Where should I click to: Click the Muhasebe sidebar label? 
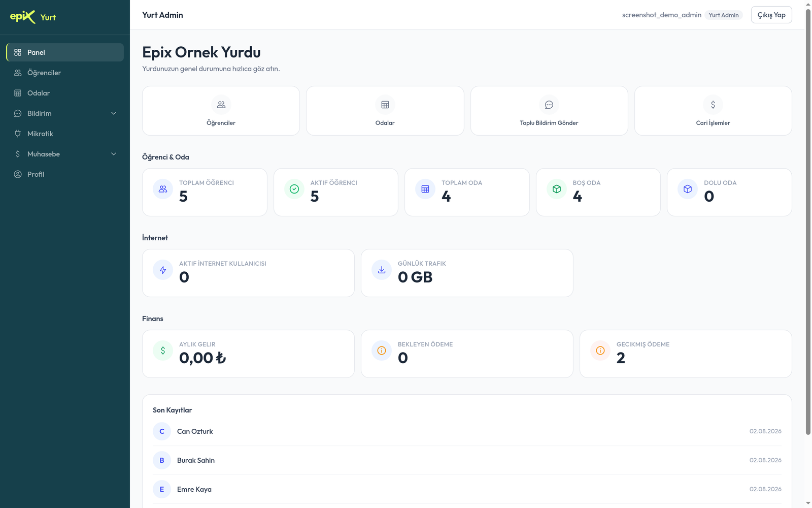(x=44, y=154)
